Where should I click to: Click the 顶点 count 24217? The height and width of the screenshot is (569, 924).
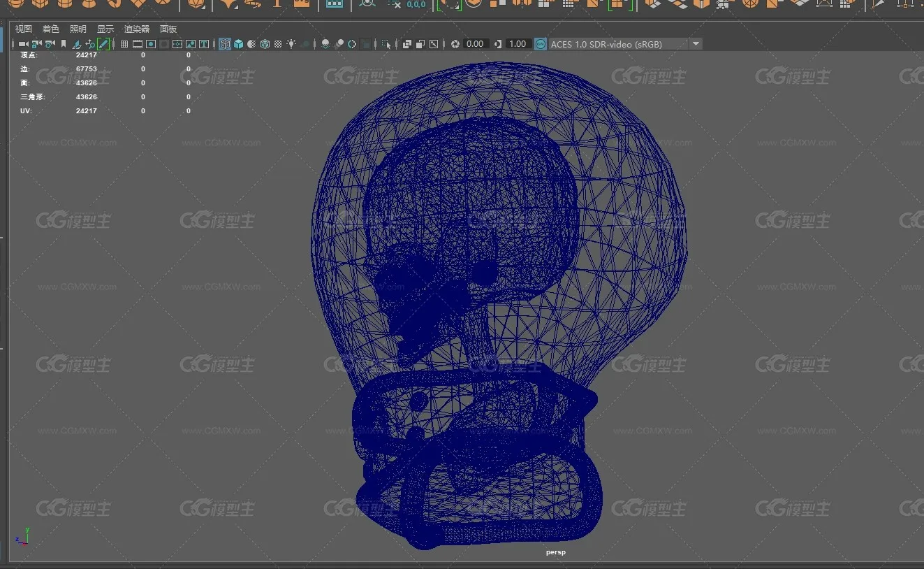pyautogui.click(x=87, y=55)
